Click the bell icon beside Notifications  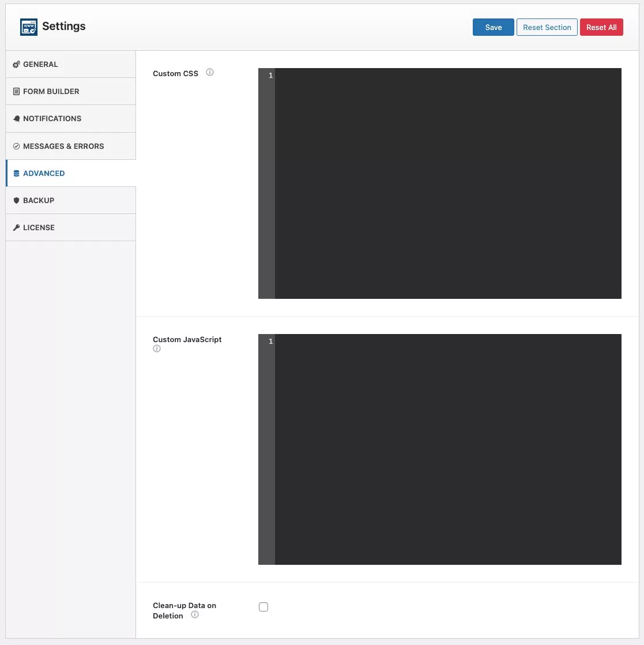(16, 119)
